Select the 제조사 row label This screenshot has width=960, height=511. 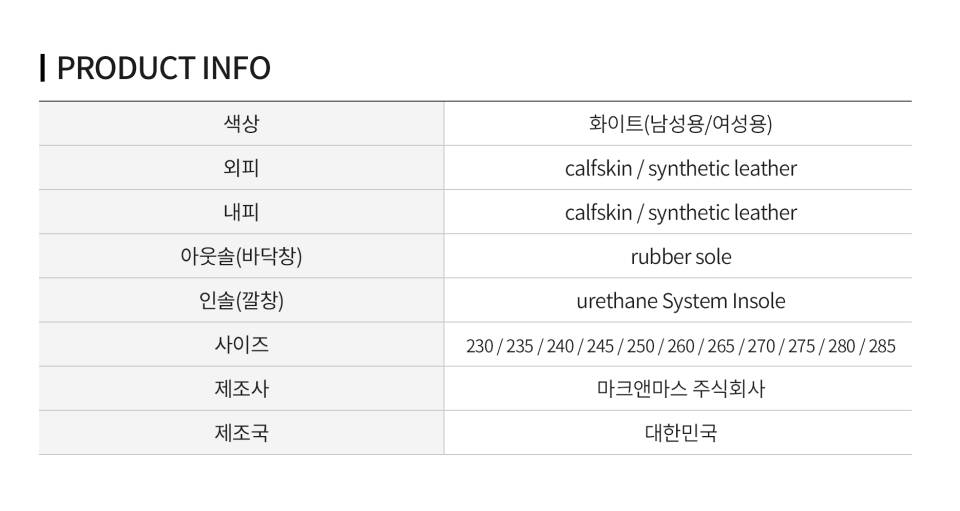241,389
